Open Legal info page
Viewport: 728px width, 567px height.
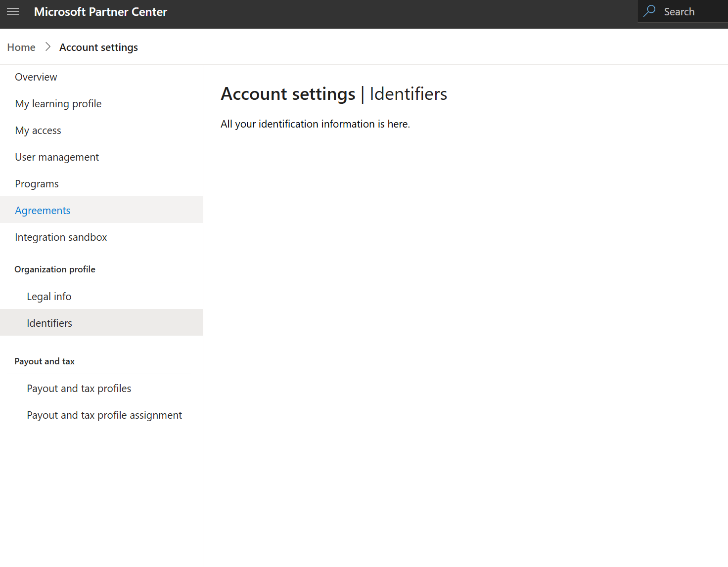tap(49, 297)
